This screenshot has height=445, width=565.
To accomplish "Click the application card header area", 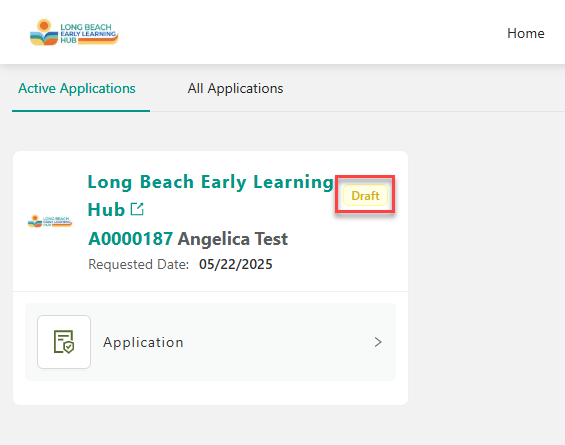I will click(210, 221).
